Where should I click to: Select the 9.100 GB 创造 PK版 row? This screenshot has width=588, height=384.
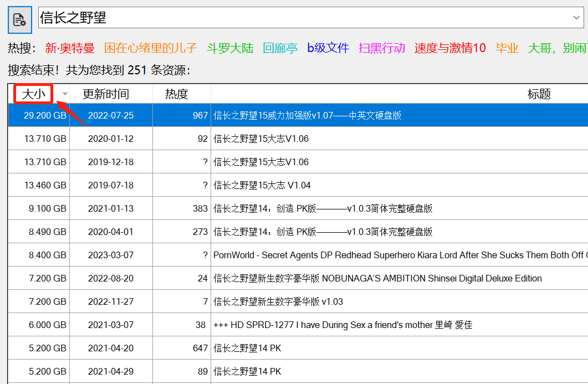click(x=298, y=208)
